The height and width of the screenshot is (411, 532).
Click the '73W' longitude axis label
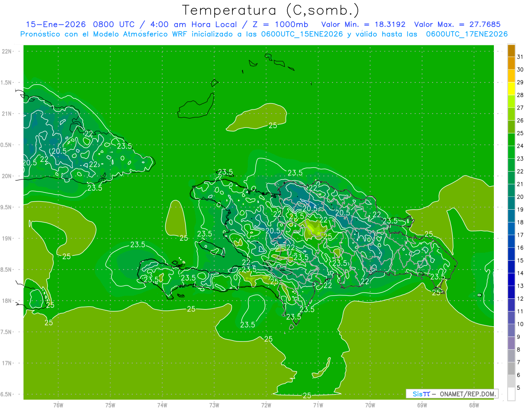click(214, 405)
